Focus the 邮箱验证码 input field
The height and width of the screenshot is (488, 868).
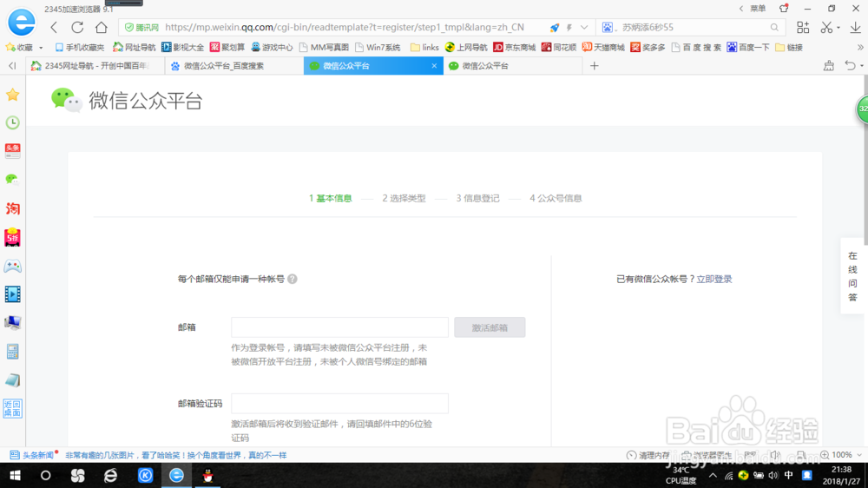pyautogui.click(x=340, y=404)
